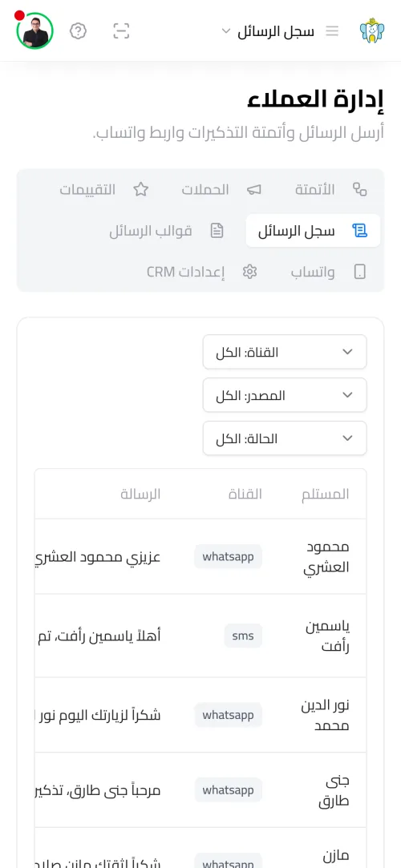Viewport: 401px width, 868px height.
Task: Expand the القناة: الكل dropdown
Action: (x=285, y=352)
